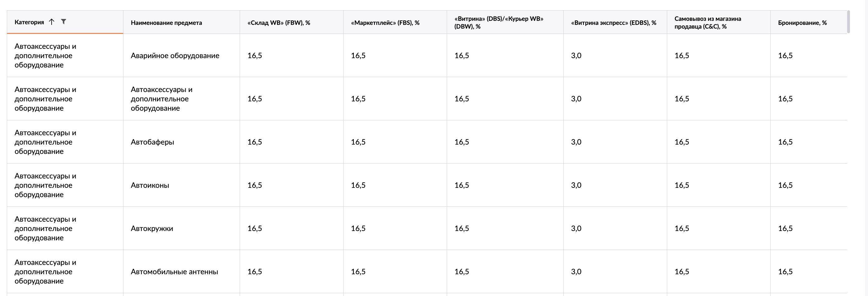Click the «Склад WB» (FBW), % header

point(279,23)
